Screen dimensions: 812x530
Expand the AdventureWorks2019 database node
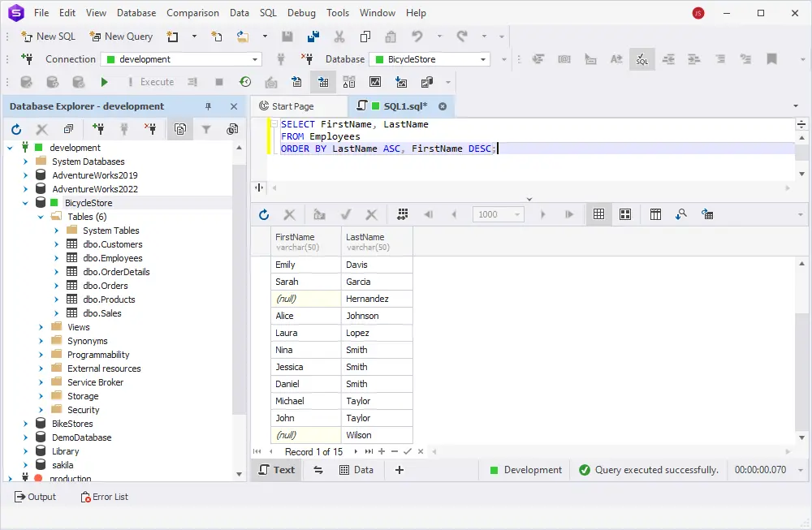coord(26,175)
